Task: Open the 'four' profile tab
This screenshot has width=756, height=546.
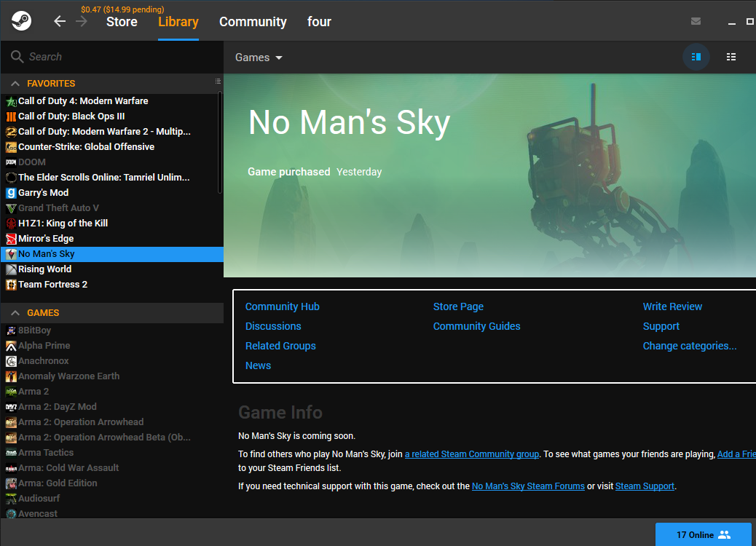Action: 319,22
